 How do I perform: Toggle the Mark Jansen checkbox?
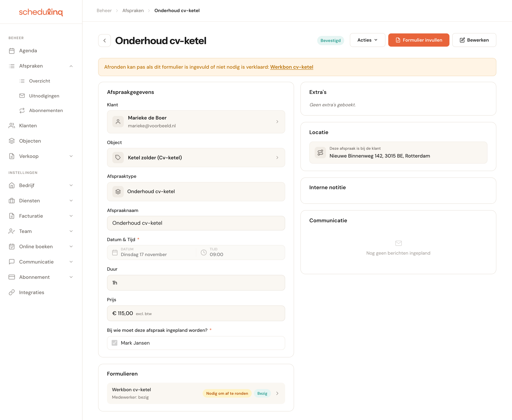click(114, 343)
